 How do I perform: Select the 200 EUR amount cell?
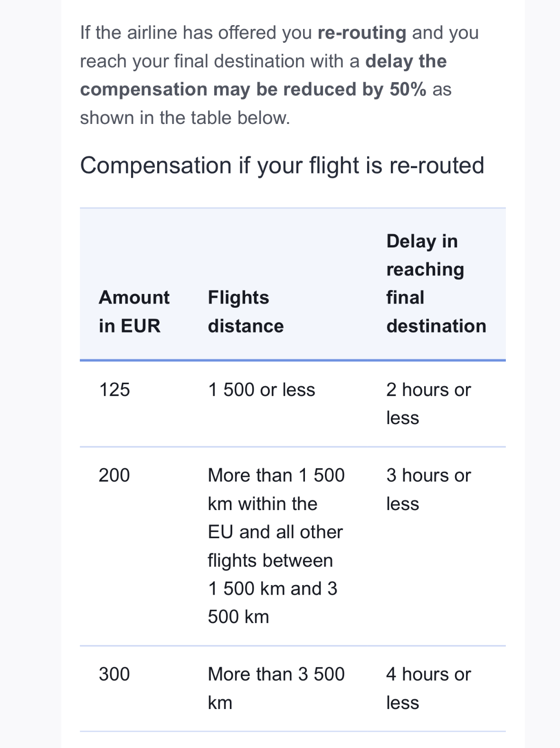point(114,475)
